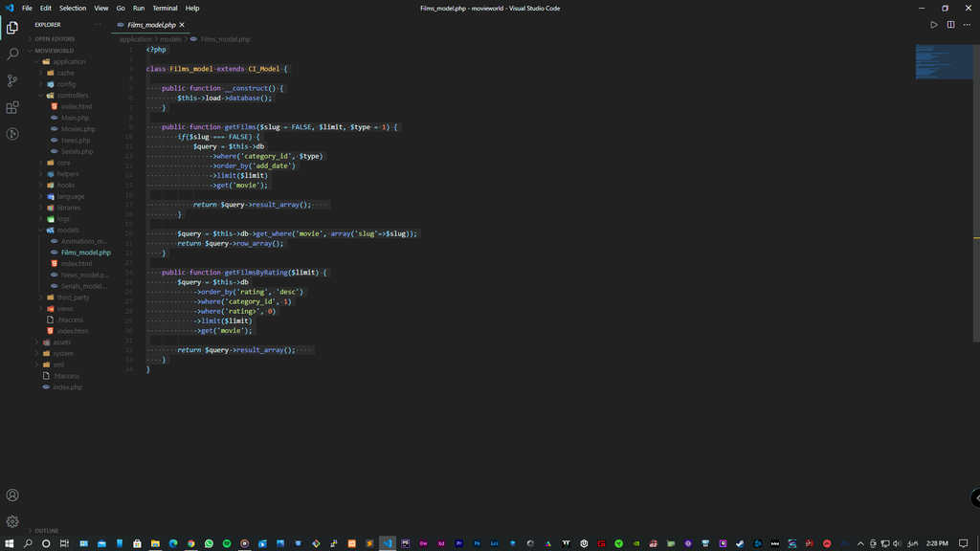980x551 pixels.
Task: Click the Run Code play icon
Action: 934,25
